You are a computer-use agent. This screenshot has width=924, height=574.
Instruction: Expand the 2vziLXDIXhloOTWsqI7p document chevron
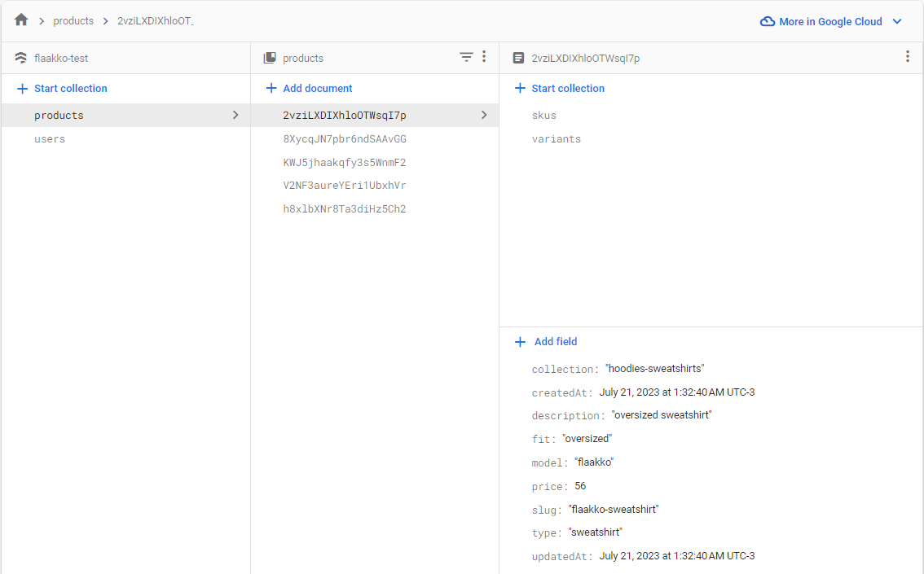pos(482,115)
